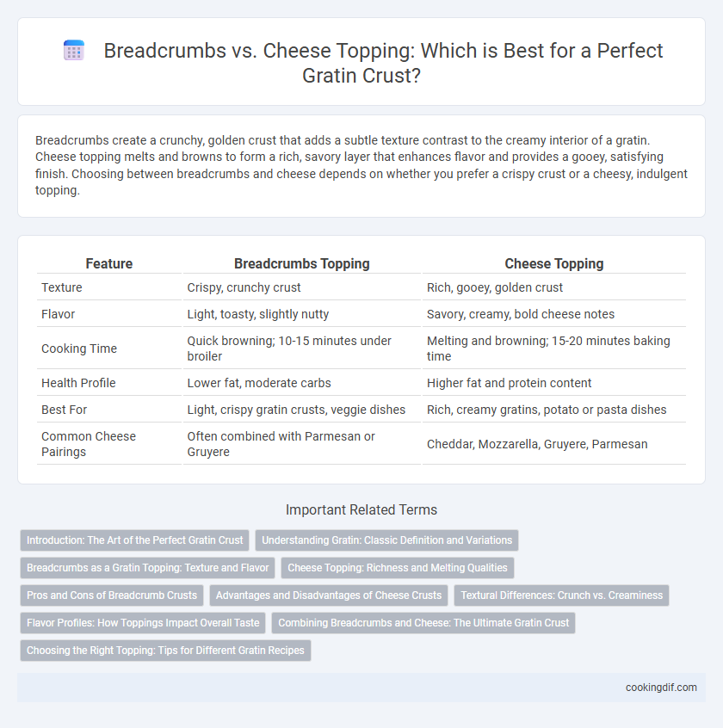Click the 'Cheese Topping' column header
This screenshot has width=723, height=728.
click(x=554, y=263)
